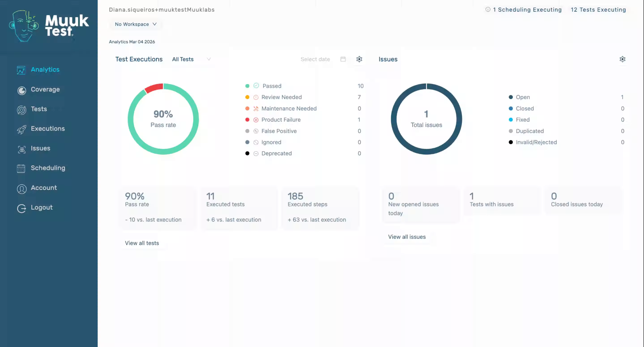Open the Account user icon

[x=21, y=189]
